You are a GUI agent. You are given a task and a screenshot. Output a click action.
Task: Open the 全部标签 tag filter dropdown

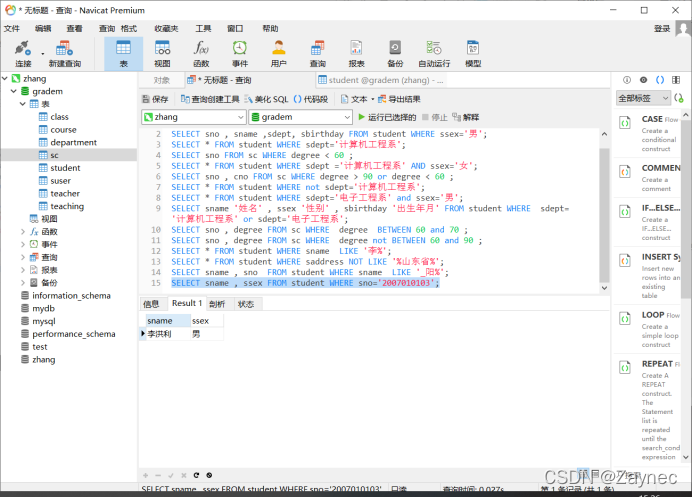click(643, 98)
